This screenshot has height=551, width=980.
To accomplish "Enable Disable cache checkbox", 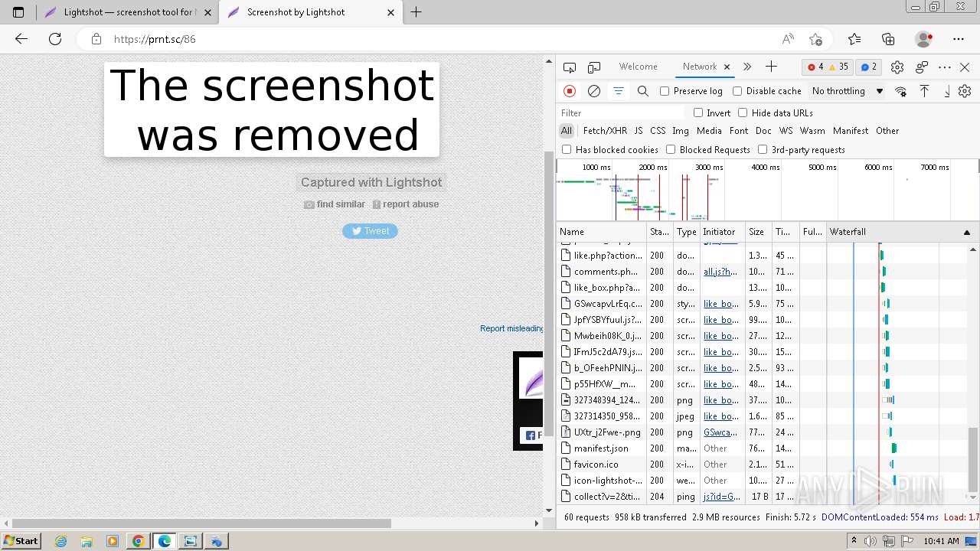I will pyautogui.click(x=737, y=91).
